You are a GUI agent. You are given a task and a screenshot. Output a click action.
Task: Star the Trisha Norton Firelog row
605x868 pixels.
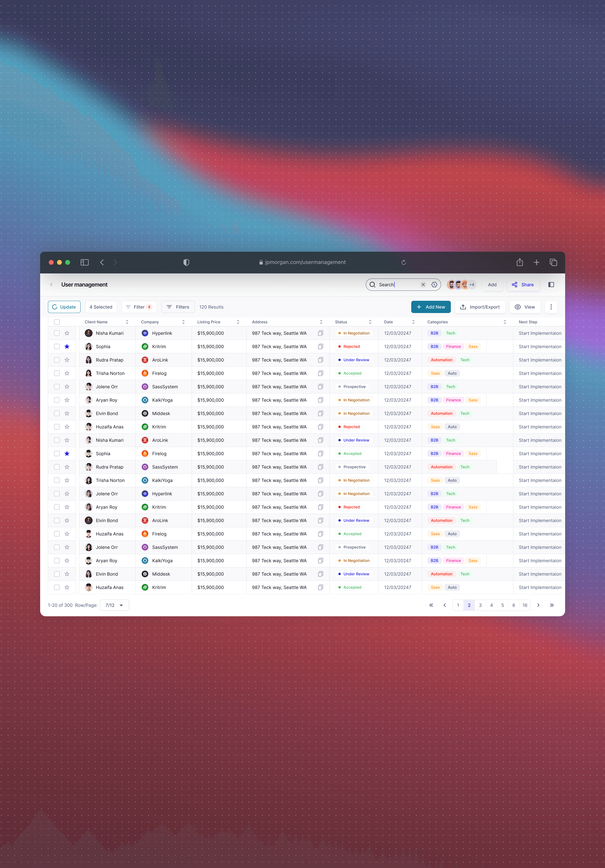67,373
